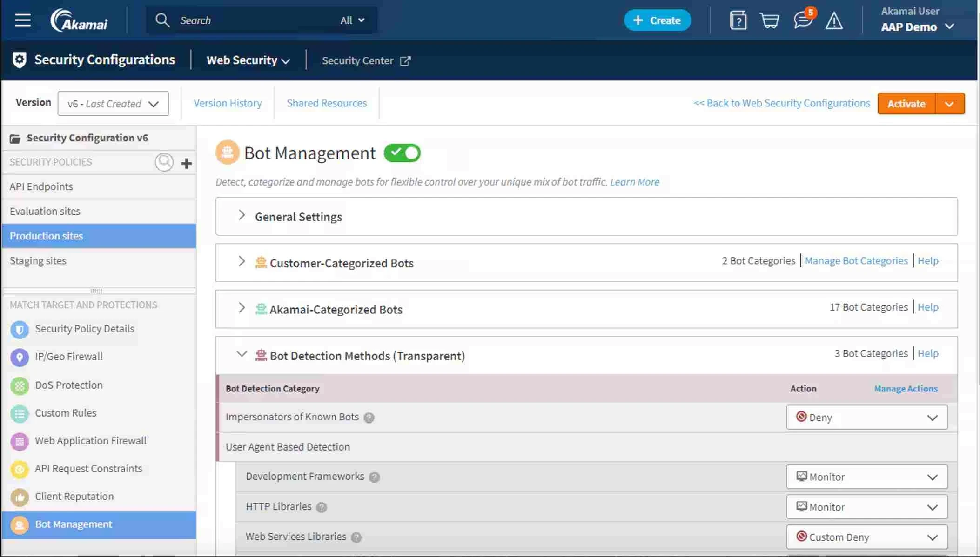The width and height of the screenshot is (980, 557).
Task: Open the tooltip beside Impersonators of Known Bots
Action: pyautogui.click(x=369, y=418)
